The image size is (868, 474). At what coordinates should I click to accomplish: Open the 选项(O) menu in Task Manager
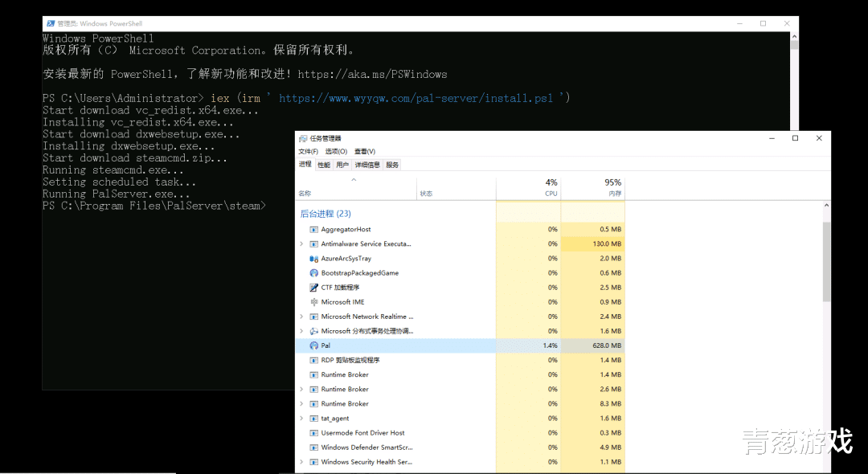pyautogui.click(x=336, y=152)
